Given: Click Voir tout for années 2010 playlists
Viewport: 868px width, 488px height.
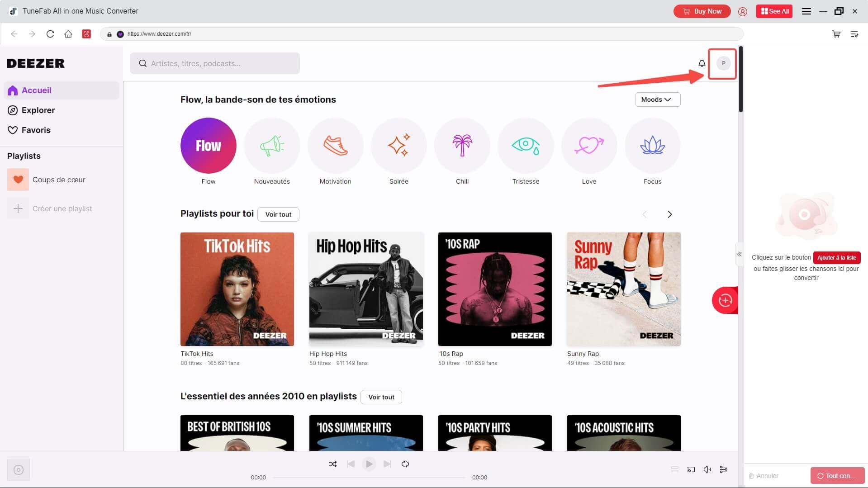Looking at the screenshot, I should (381, 397).
